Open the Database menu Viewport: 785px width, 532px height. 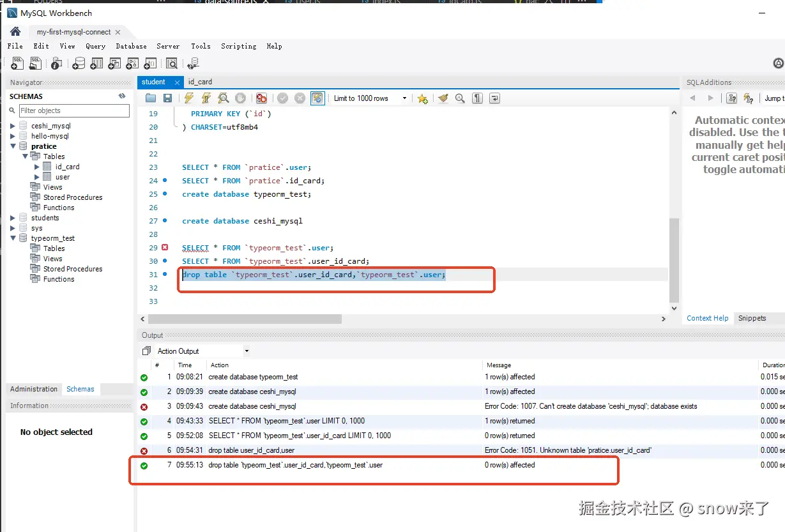pyautogui.click(x=131, y=46)
